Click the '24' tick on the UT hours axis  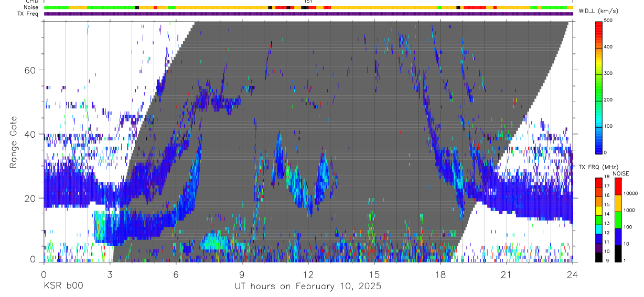point(572,274)
